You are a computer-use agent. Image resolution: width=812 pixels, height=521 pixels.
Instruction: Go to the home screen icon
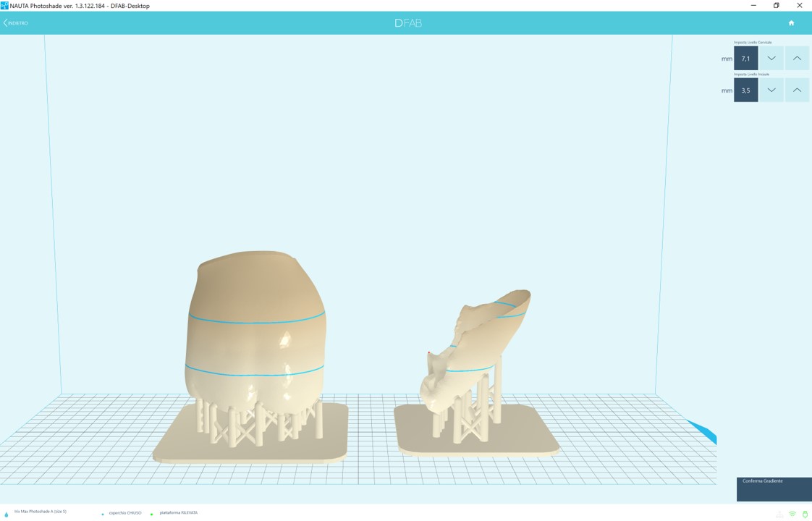[791, 23]
